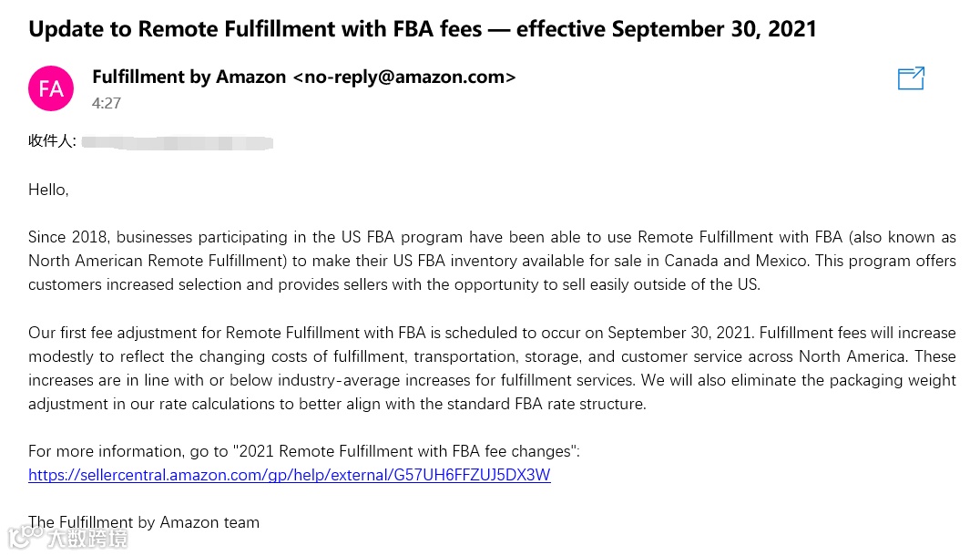Click the pink FA sender avatar
This screenshot has height=556, width=980.
point(51,88)
